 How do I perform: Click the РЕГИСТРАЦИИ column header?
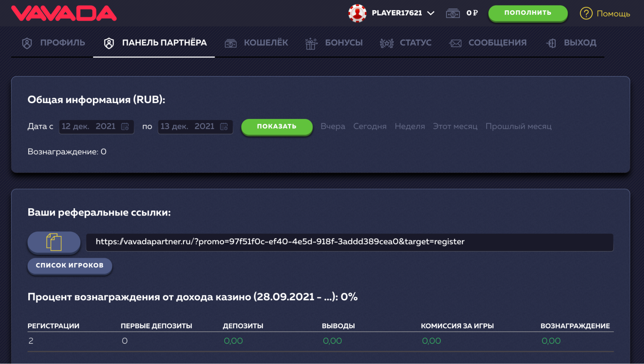[x=53, y=326]
